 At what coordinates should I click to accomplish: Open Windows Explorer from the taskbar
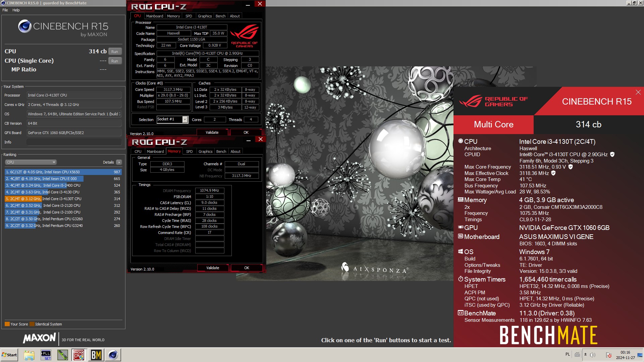click(29, 355)
